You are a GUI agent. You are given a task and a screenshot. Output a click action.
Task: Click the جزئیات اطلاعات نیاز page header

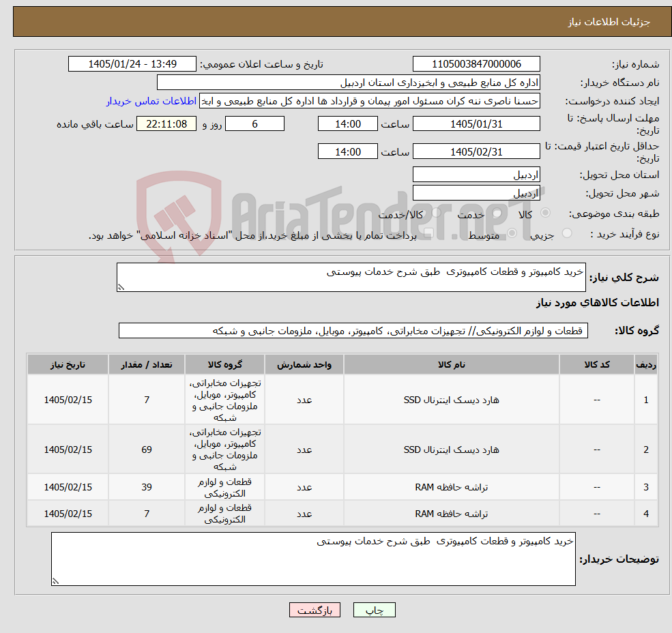[x=609, y=22]
